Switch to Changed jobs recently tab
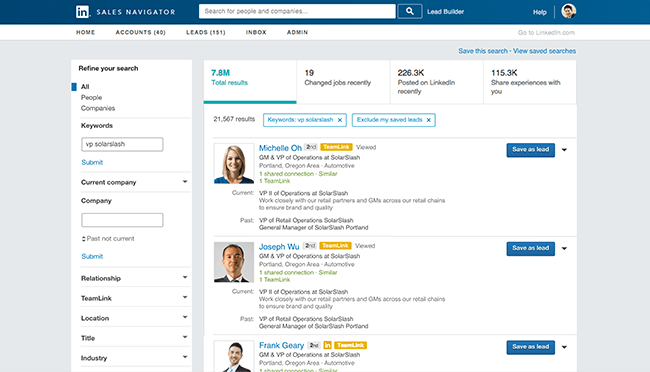This screenshot has width=650, height=372. (343, 81)
